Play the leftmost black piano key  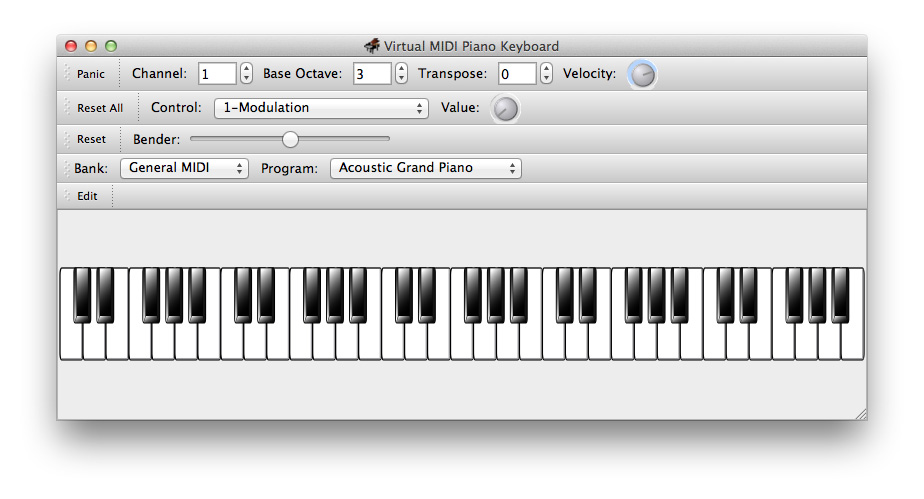point(82,295)
